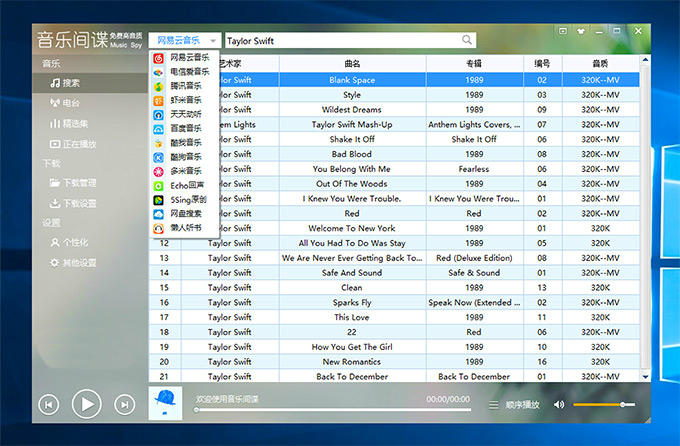
Task: Play the current track
Action: pos(87,404)
